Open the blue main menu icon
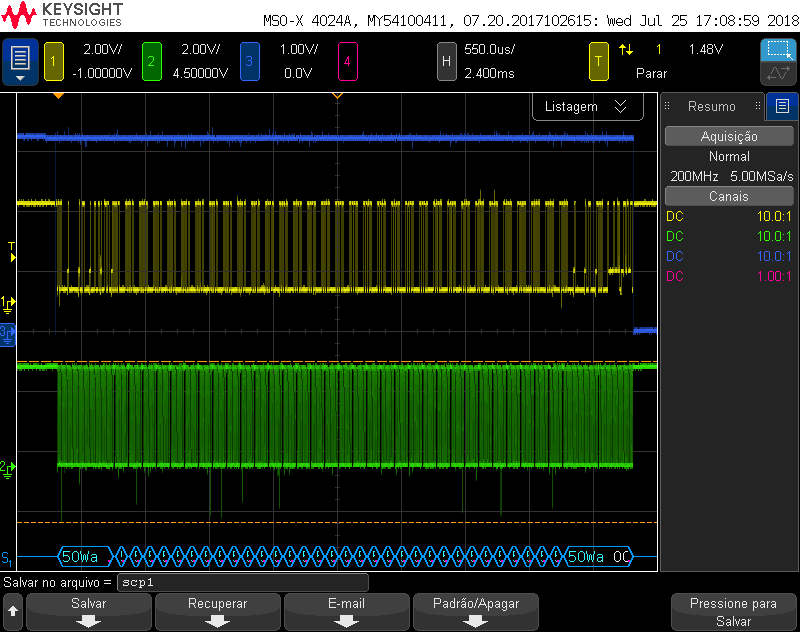This screenshot has height=632, width=800. click(20, 62)
